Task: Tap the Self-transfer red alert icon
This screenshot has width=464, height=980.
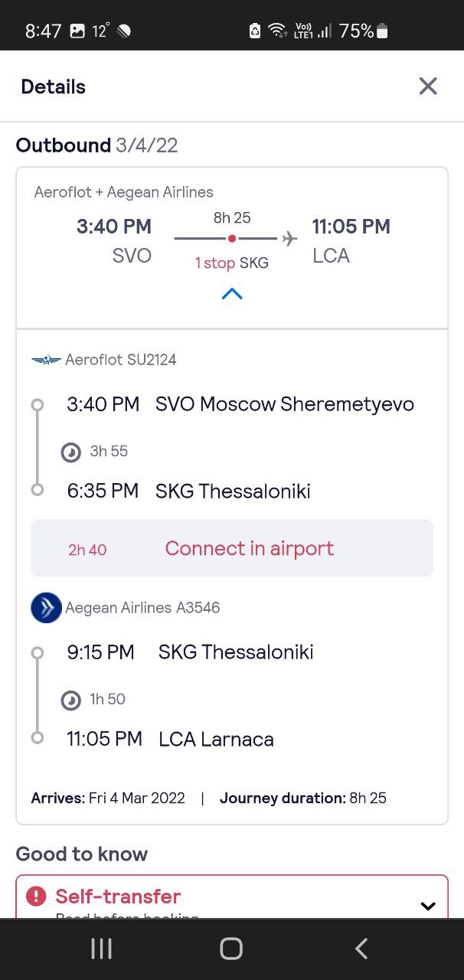Action: point(36,896)
